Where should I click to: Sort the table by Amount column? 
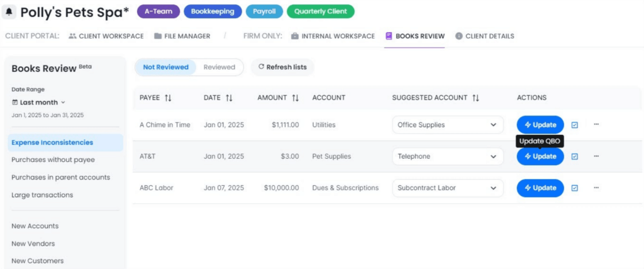click(x=295, y=98)
